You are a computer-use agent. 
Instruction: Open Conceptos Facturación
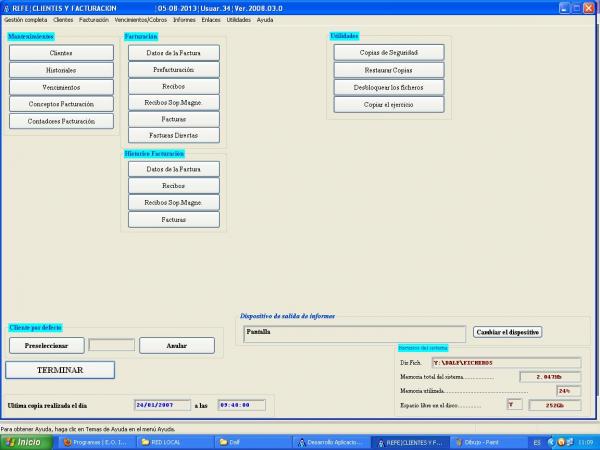[x=61, y=104]
